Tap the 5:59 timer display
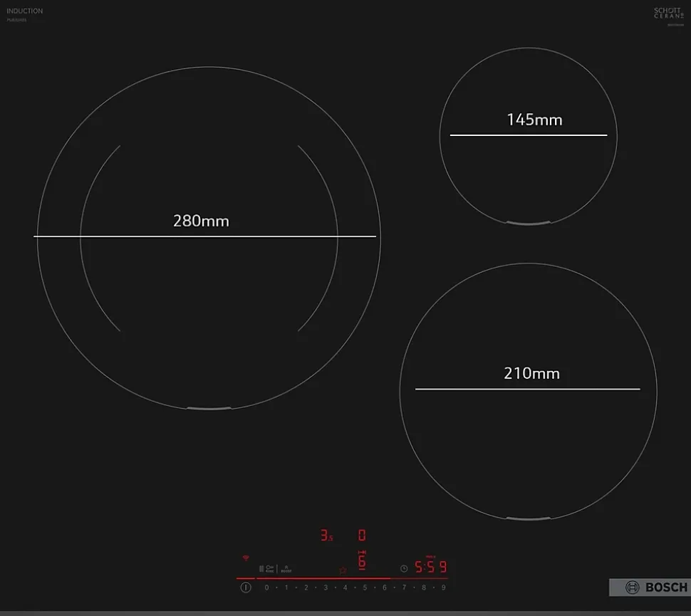691x616 pixels. coord(430,568)
